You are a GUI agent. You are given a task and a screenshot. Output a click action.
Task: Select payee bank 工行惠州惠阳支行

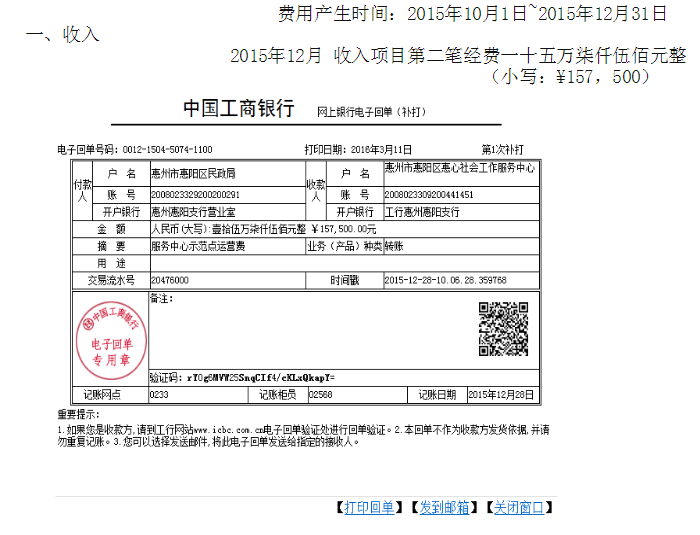pyautogui.click(x=422, y=212)
